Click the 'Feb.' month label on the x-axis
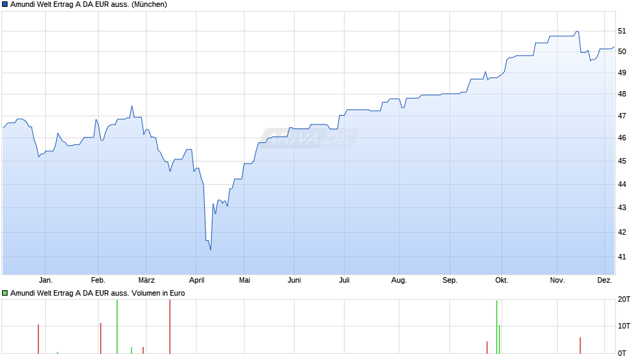Image resolution: width=644 pixels, height=360 pixels. 98,280
